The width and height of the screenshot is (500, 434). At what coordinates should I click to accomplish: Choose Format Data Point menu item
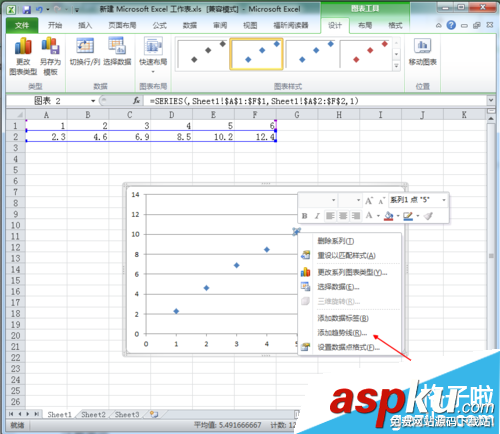pyautogui.click(x=349, y=347)
